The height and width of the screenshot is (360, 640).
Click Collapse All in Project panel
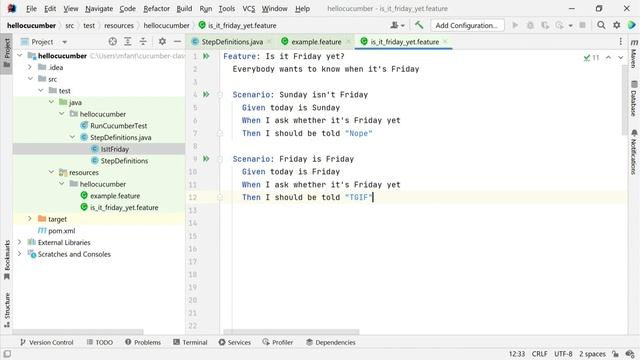click(143, 42)
